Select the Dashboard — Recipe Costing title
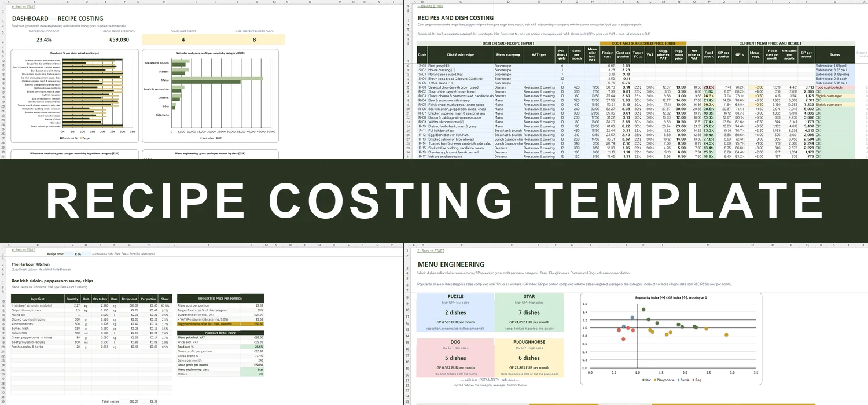 pyautogui.click(x=58, y=19)
